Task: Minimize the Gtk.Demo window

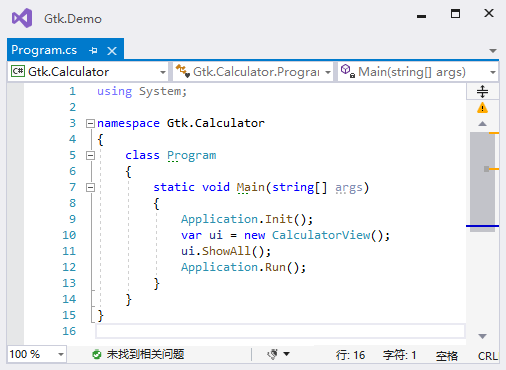Action: [421, 16]
